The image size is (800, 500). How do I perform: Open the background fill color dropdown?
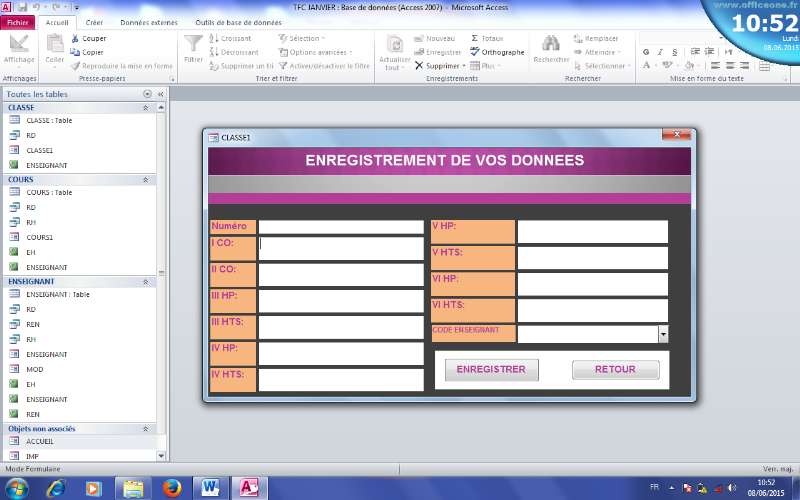click(699, 66)
